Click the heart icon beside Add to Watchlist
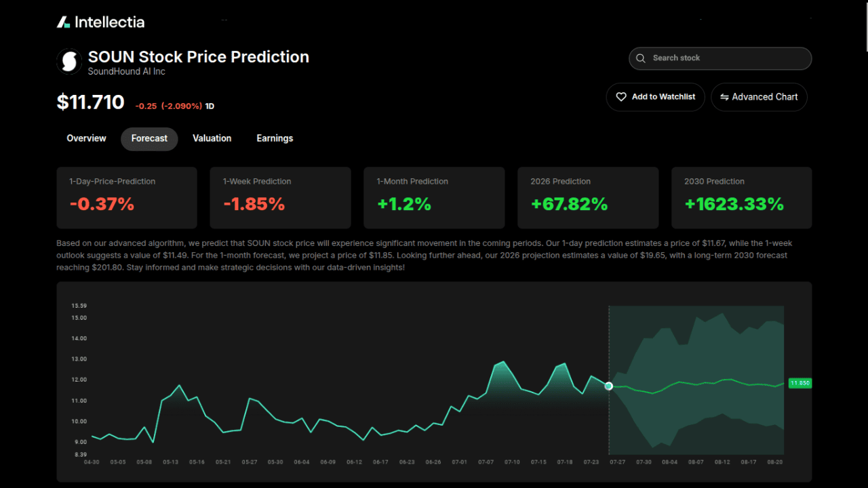 point(621,96)
